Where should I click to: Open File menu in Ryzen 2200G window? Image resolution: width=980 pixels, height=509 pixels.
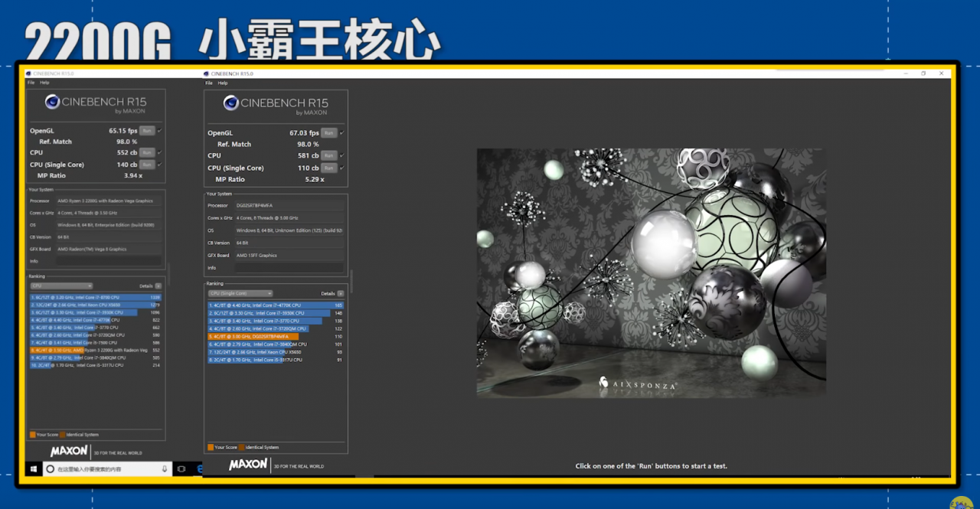click(x=31, y=83)
